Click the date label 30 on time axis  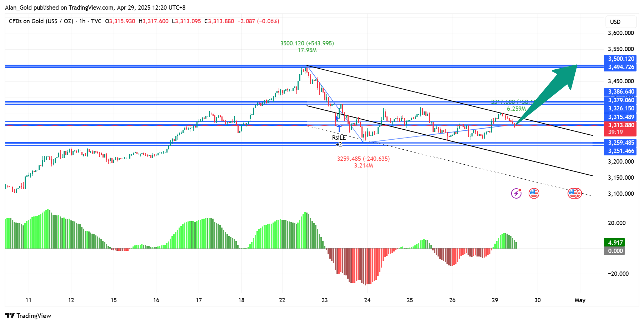538,300
